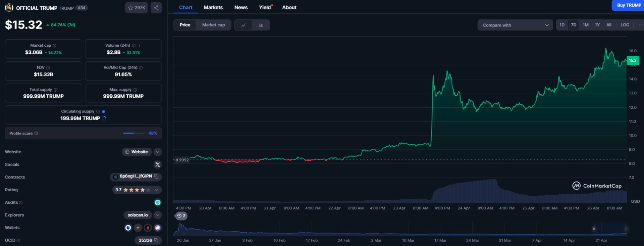Switch to the Markets tab
This screenshot has height=246, width=644.
click(x=213, y=7)
